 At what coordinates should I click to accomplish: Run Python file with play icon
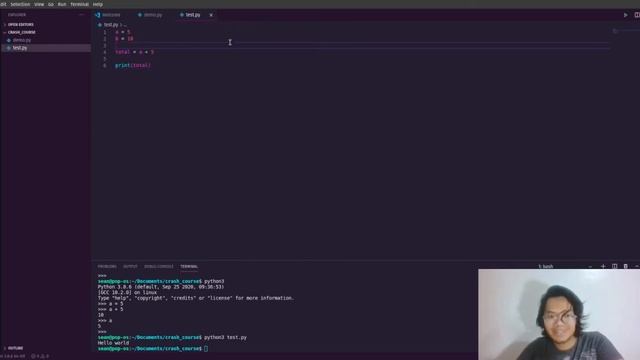625,15
